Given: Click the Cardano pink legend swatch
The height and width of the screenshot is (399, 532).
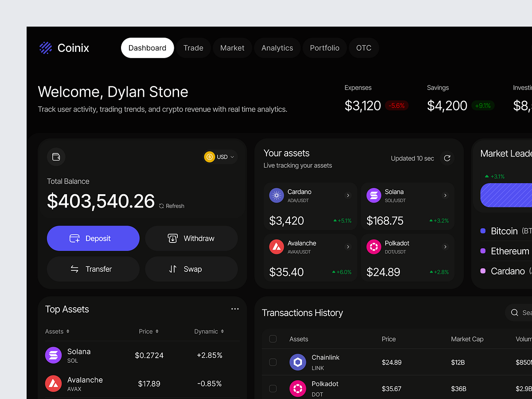Looking at the screenshot, I should click(x=483, y=271).
